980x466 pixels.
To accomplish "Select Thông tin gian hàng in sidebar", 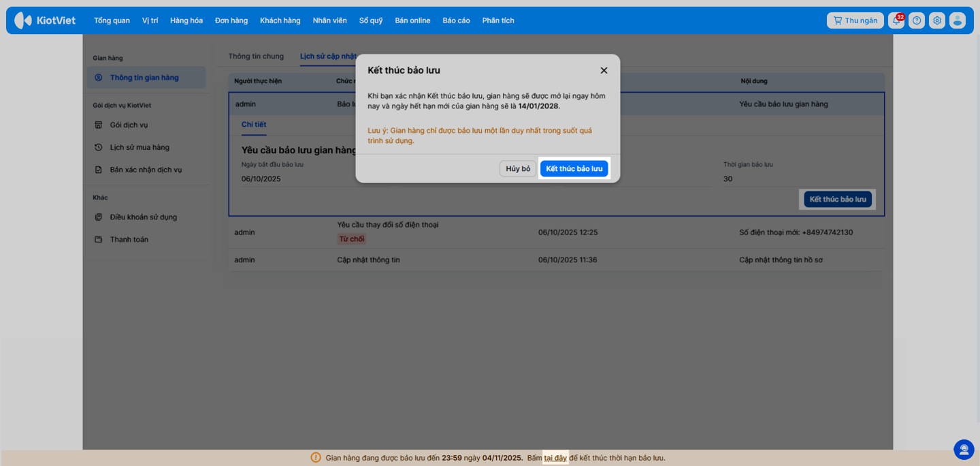I will point(146,78).
